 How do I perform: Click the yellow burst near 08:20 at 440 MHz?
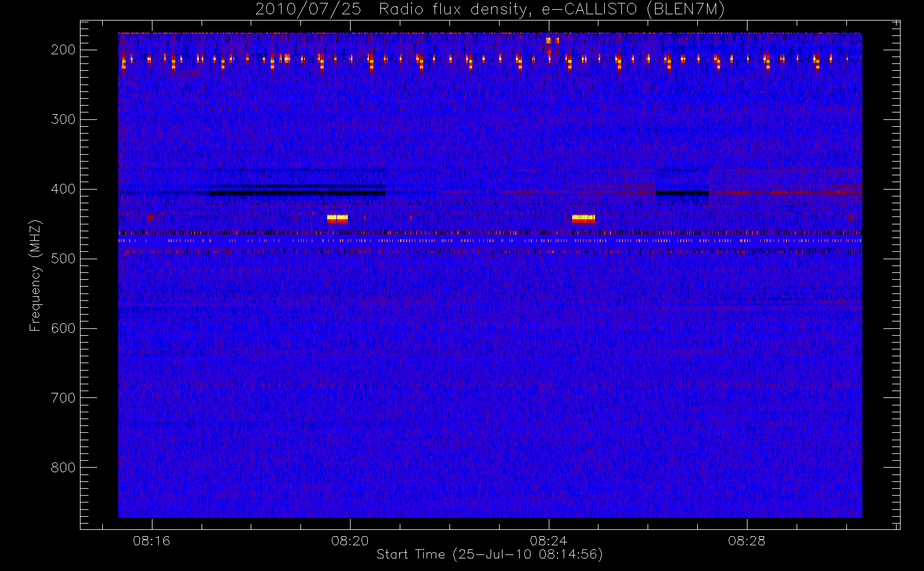point(338,218)
